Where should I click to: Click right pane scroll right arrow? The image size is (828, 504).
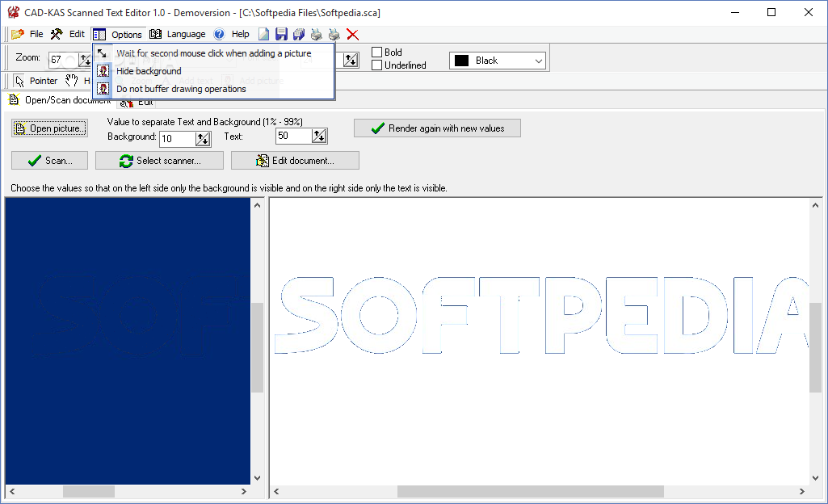pyautogui.click(x=802, y=491)
